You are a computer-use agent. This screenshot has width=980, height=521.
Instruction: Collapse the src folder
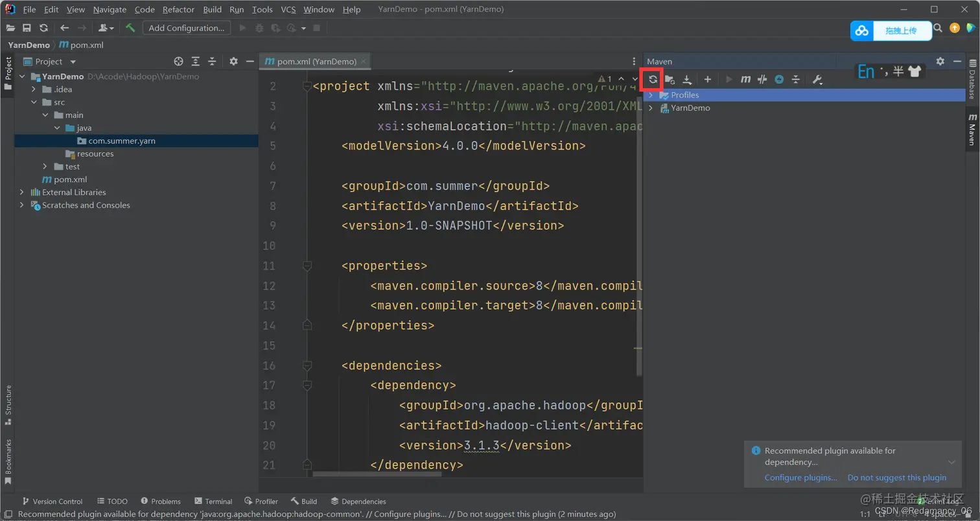34,102
